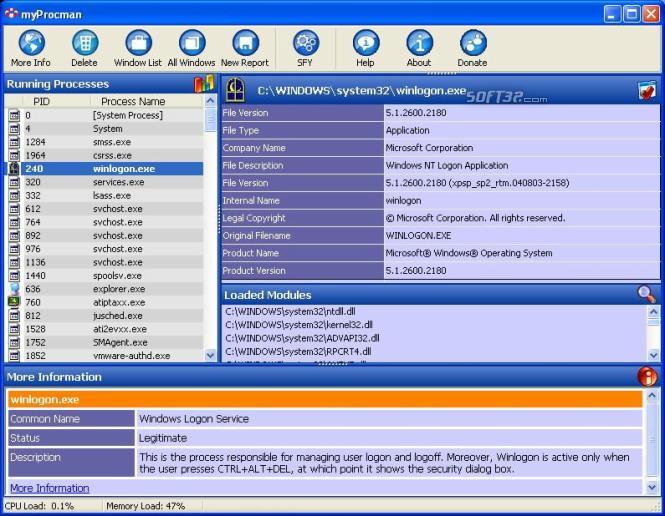Select the services.exe process row
The width and height of the screenshot is (665, 516).
coord(118,182)
